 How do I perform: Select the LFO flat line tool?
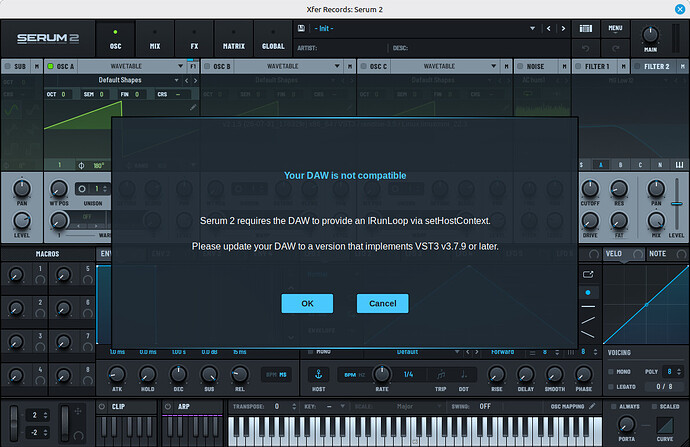(x=588, y=306)
